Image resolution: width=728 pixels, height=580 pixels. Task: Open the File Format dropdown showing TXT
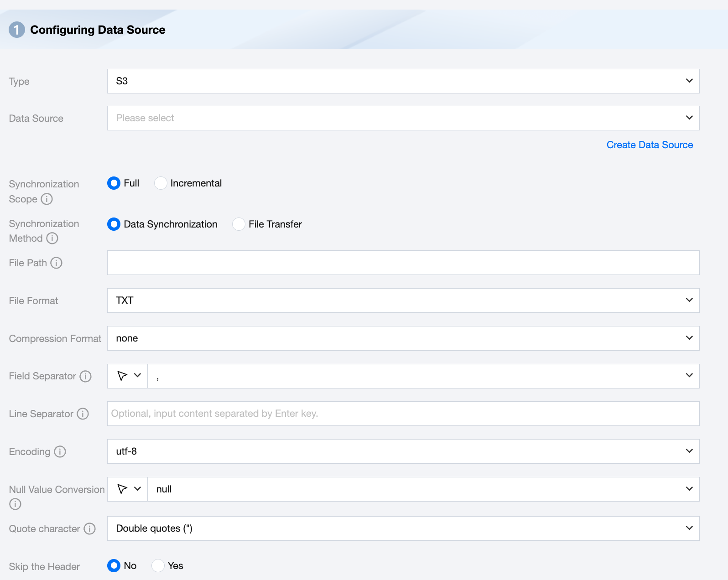click(403, 300)
